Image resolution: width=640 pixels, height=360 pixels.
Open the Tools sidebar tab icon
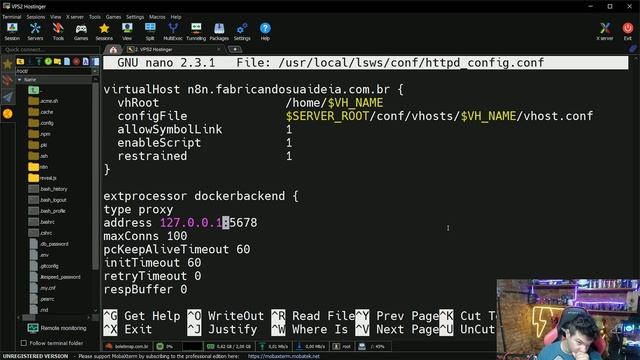coord(7,80)
